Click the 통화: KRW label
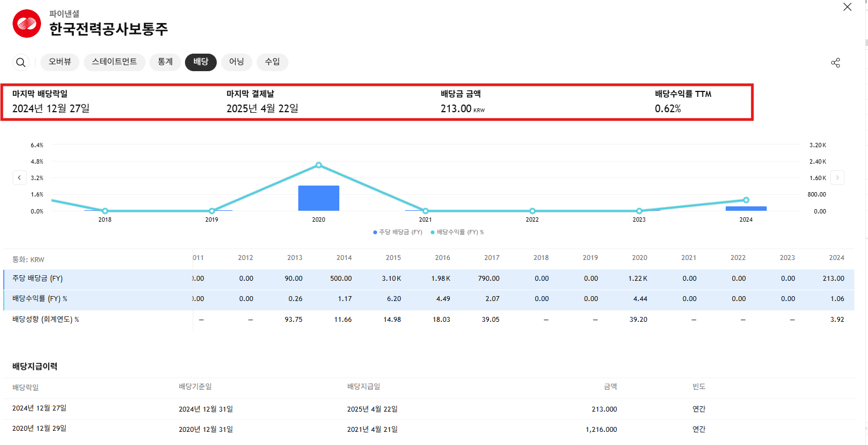 (x=28, y=259)
